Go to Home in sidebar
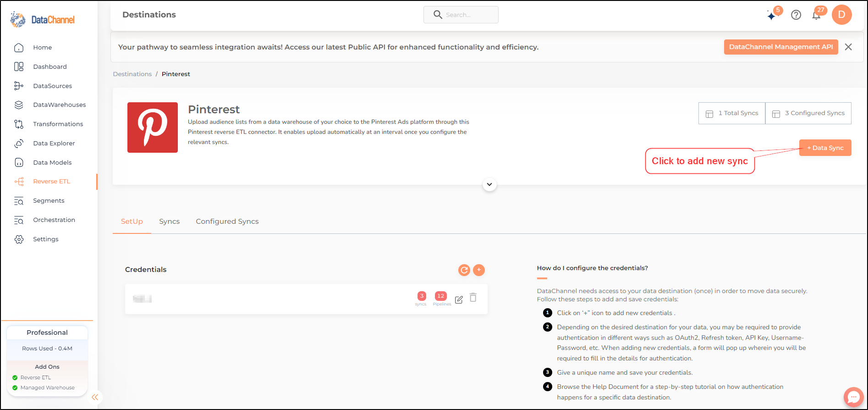This screenshot has width=868, height=410. [43, 47]
